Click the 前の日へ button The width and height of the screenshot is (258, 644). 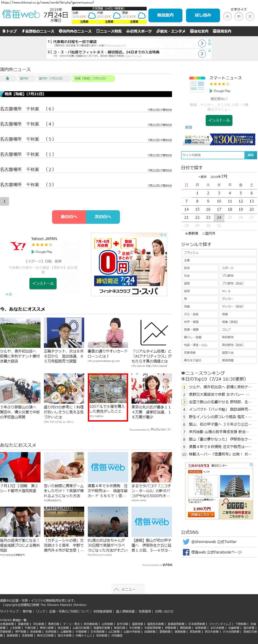coord(69,217)
